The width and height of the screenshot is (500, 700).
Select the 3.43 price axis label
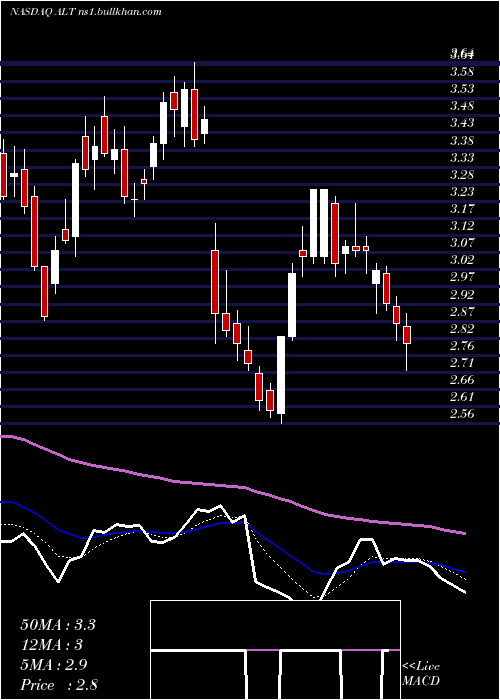tap(462, 123)
